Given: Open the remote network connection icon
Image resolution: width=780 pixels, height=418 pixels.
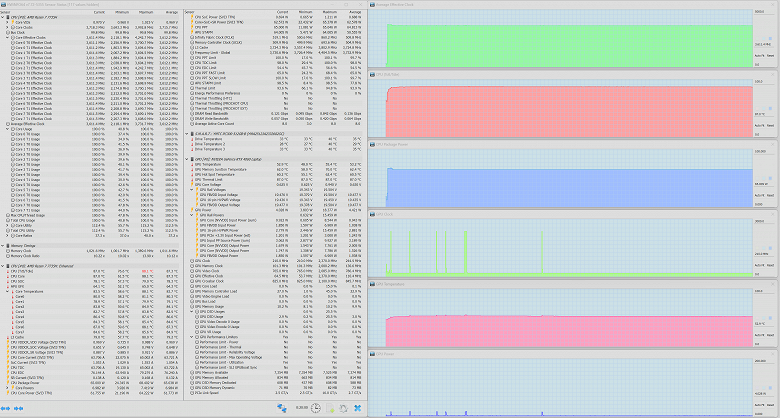Looking at the screenshot, I should (x=282, y=408).
